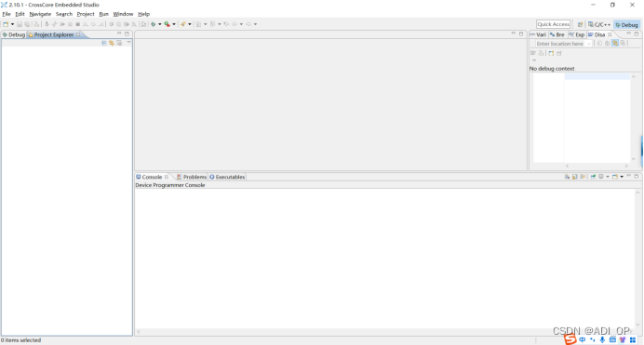Open the Problems tab

(192, 177)
